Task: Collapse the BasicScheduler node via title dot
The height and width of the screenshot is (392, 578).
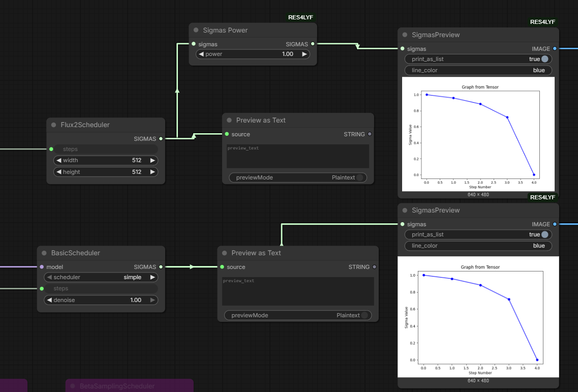Action: click(x=44, y=253)
